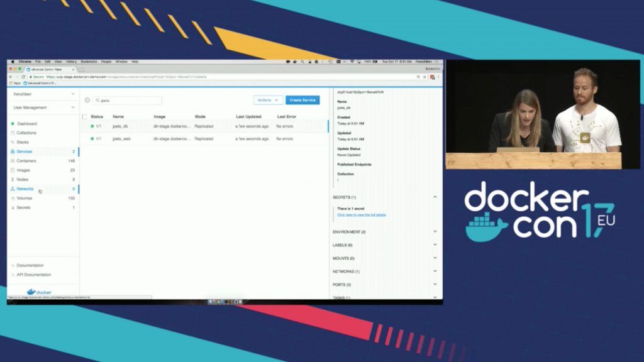Click the Collections icon in the sidebar
Viewport: 644px width, 362px height.
[13, 133]
